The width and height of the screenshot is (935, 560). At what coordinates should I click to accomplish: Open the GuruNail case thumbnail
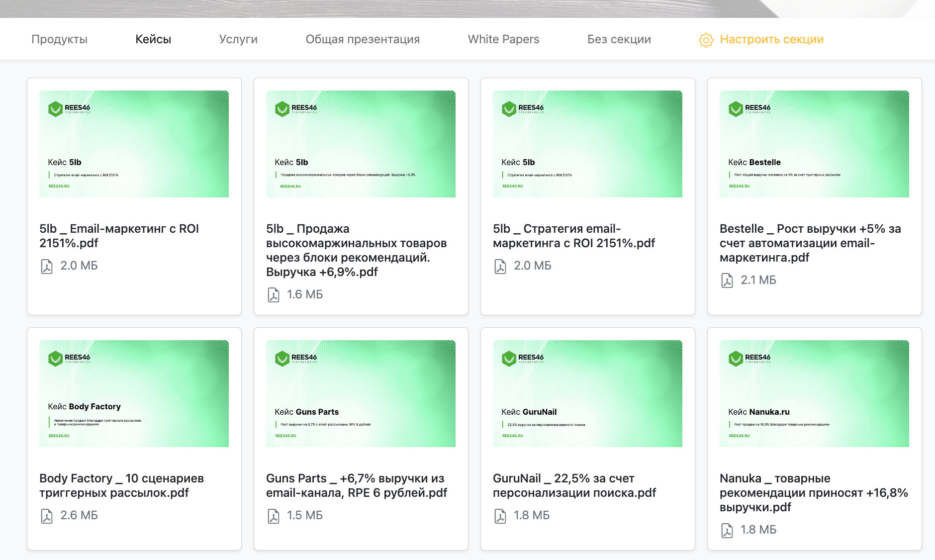[587, 393]
